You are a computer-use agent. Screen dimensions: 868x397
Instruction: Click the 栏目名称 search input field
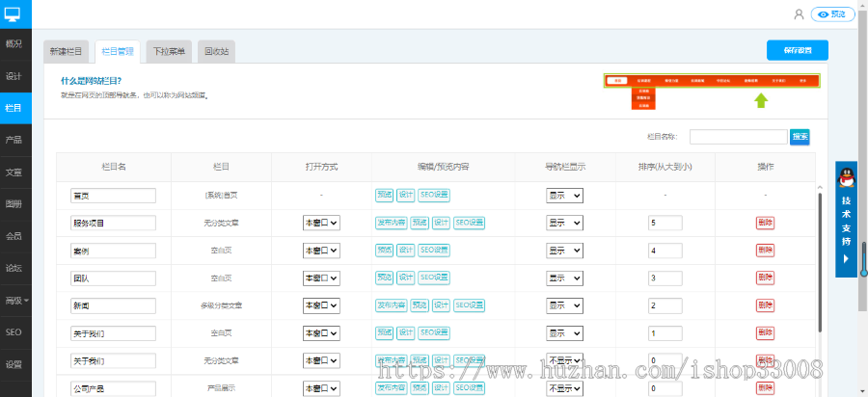point(739,137)
